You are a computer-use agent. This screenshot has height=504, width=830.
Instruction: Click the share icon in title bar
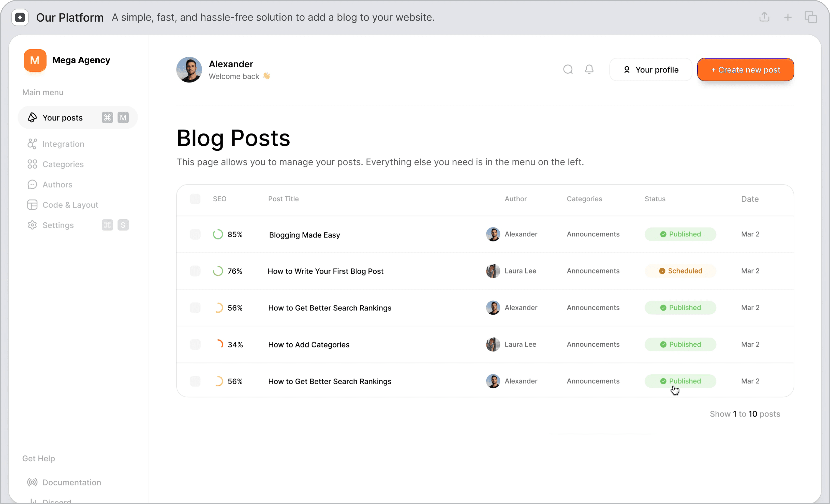click(764, 17)
